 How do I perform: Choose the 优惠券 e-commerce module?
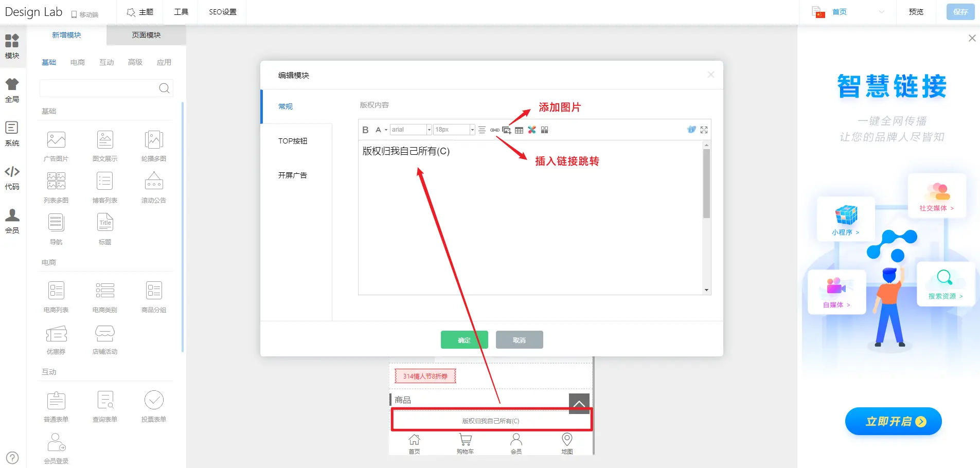[56, 335]
